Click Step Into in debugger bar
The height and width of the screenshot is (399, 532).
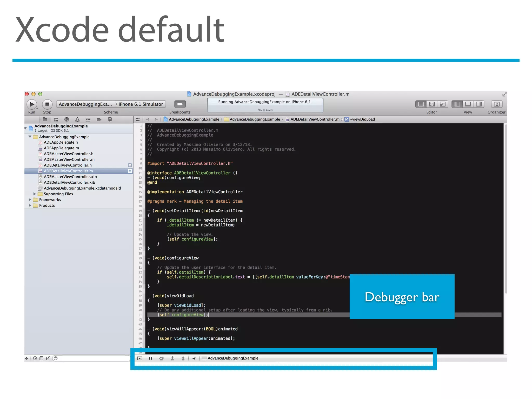coord(172,358)
